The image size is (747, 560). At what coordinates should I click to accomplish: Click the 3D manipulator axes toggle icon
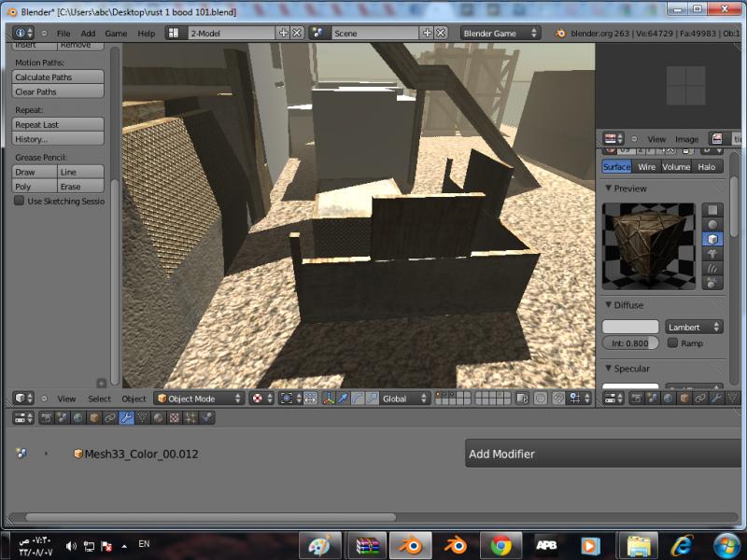point(328,399)
